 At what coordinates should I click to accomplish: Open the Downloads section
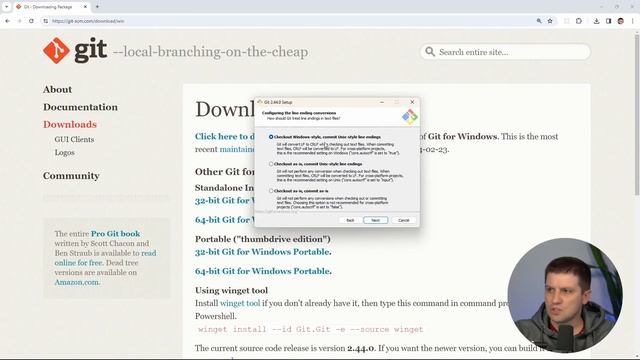pos(70,124)
